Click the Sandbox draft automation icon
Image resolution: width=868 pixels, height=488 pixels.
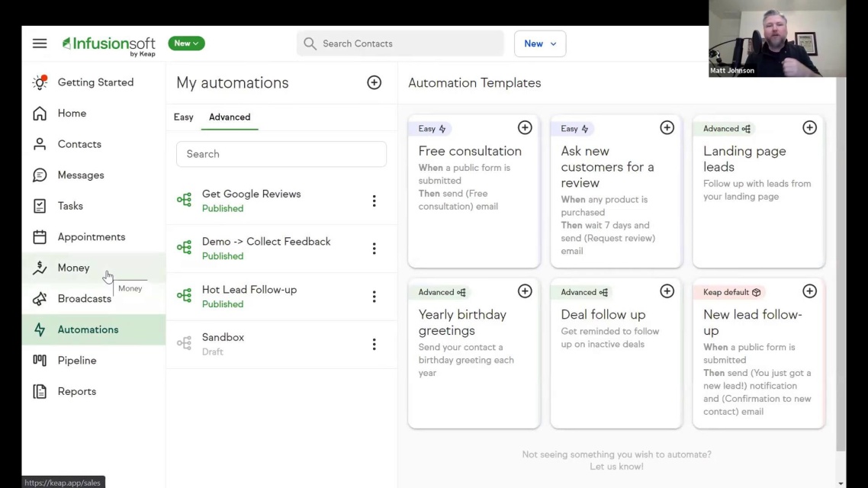coord(185,343)
